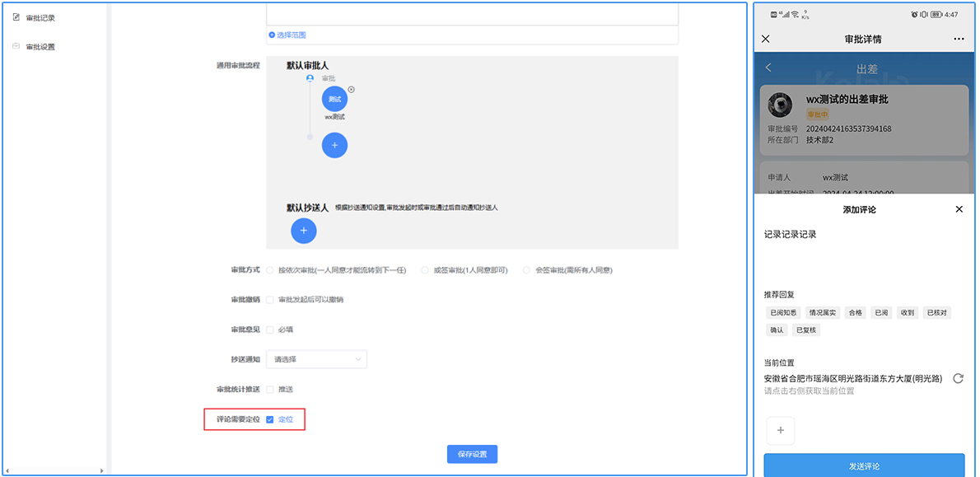Open the 抄送通知 请选择 dropdown

[x=317, y=359]
